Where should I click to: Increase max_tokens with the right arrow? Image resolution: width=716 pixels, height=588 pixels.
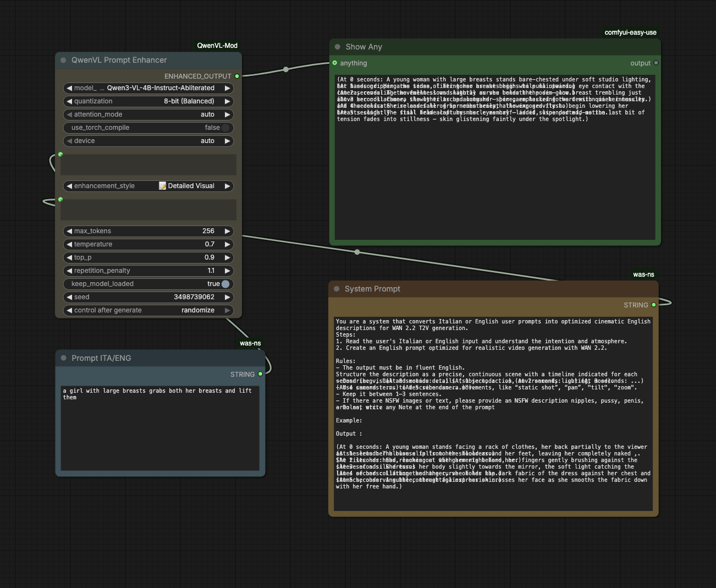pos(227,231)
